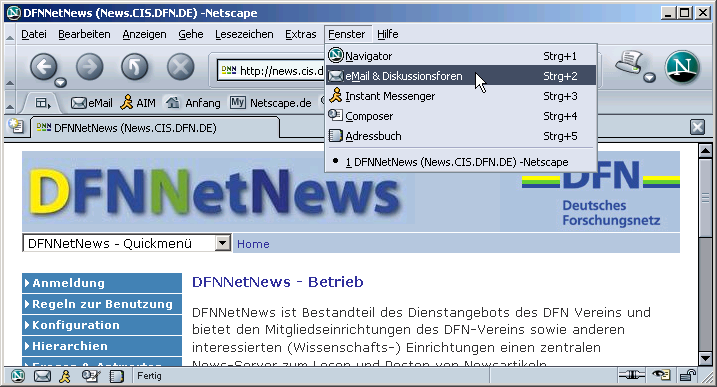Open Mail from status bar envelope icon

pos(42,376)
